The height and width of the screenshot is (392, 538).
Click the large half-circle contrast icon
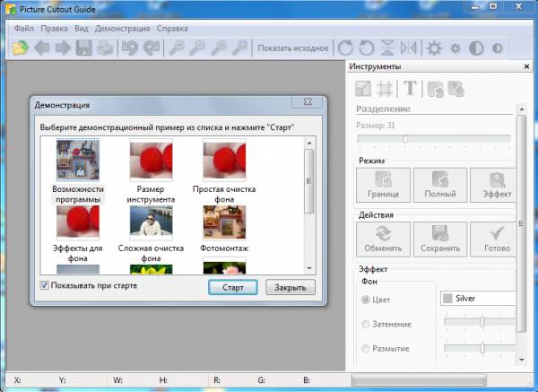tap(476, 48)
